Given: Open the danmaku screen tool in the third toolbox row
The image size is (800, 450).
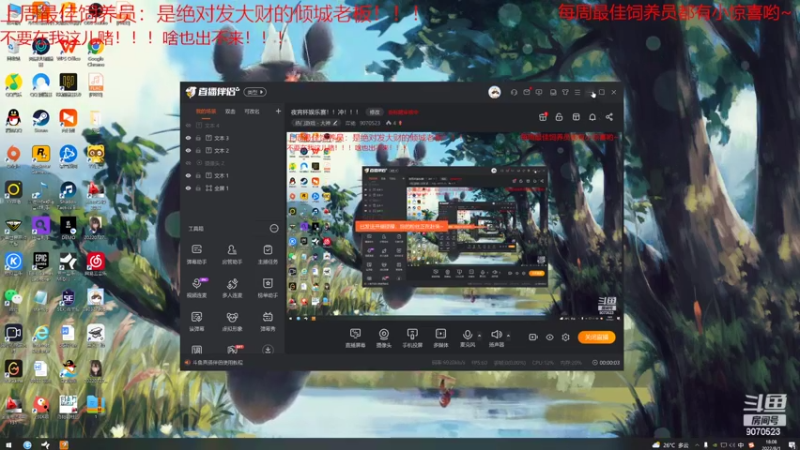Looking at the screenshot, I should (196, 321).
